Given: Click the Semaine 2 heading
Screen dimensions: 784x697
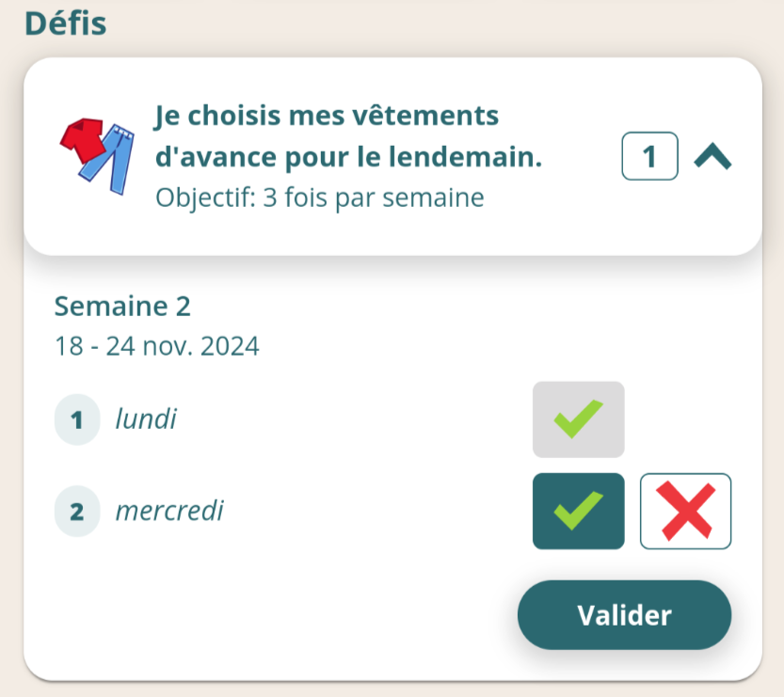Looking at the screenshot, I should coord(122,306).
